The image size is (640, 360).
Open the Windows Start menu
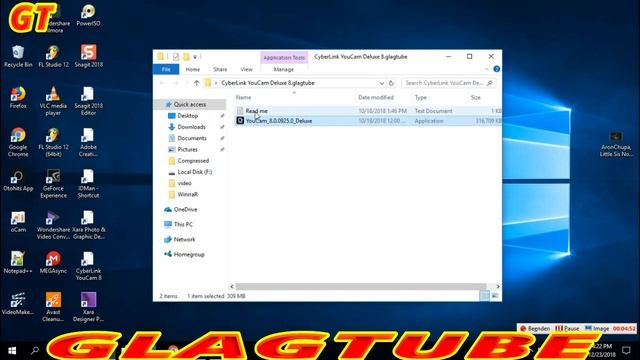pos(12,351)
